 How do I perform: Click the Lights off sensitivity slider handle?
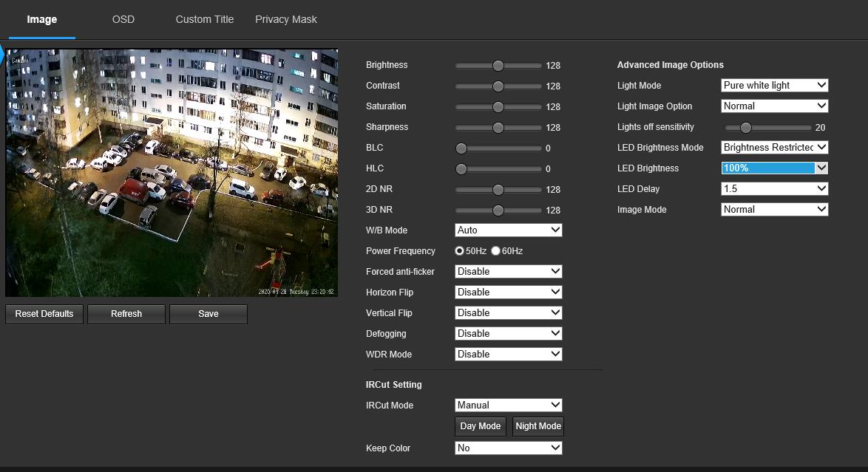click(745, 128)
